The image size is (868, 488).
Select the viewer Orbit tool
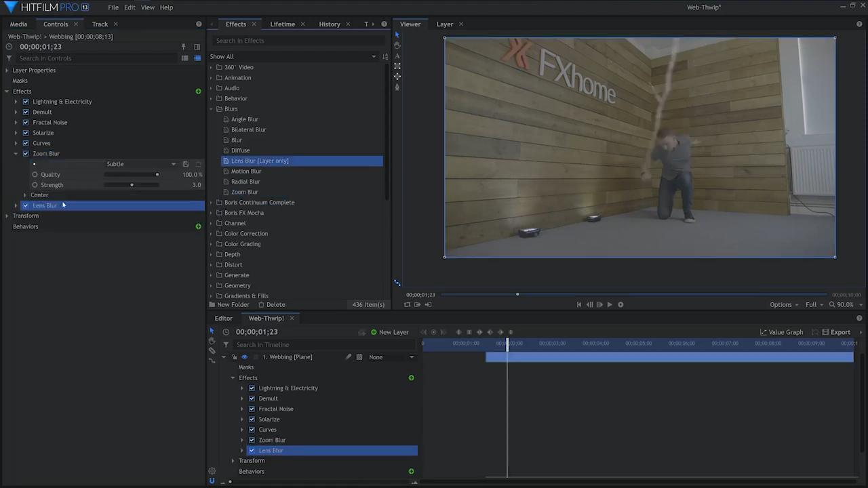pos(397,76)
